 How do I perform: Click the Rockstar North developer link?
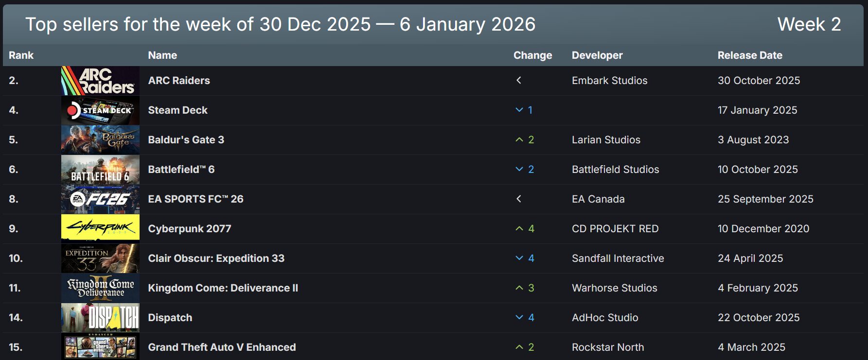(608, 347)
